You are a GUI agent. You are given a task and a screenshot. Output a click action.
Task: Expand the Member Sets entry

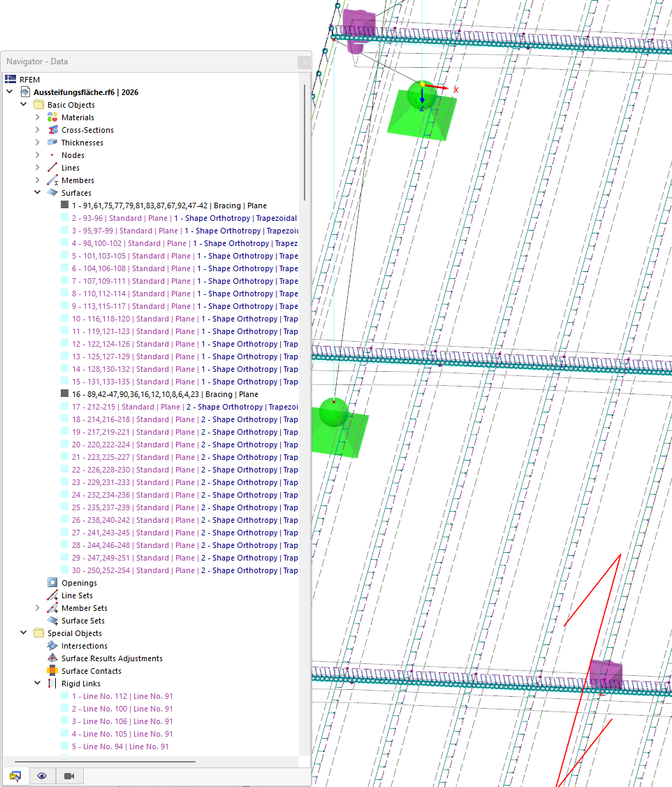[x=38, y=608]
